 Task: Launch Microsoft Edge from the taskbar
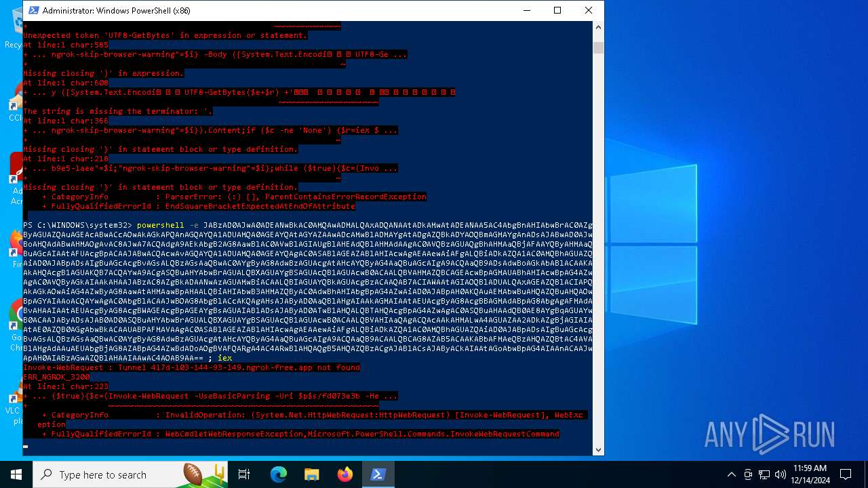coord(279,474)
